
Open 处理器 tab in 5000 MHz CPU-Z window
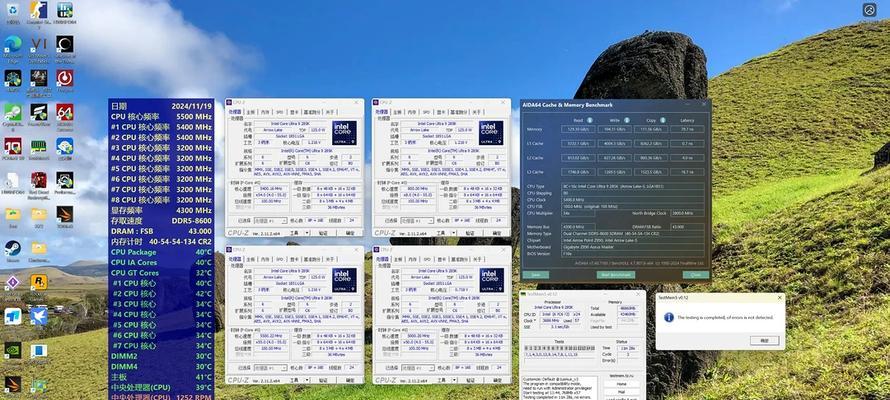pyautogui.click(x=382, y=259)
